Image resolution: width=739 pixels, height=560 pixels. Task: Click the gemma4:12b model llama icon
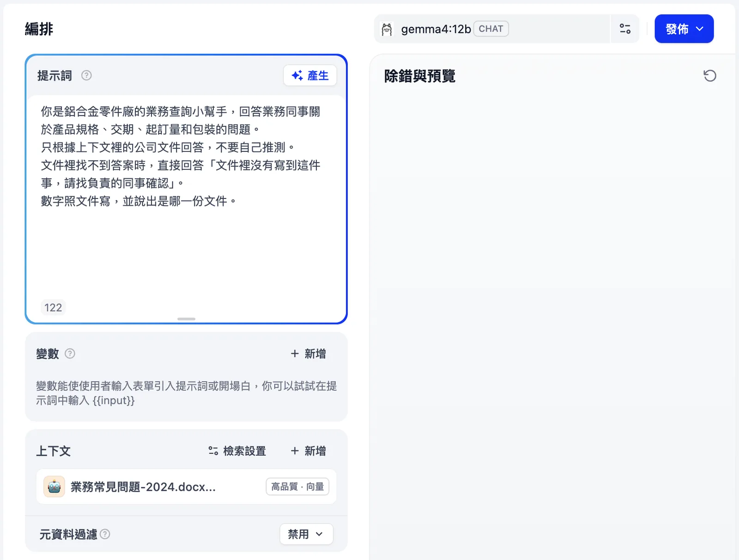click(387, 29)
